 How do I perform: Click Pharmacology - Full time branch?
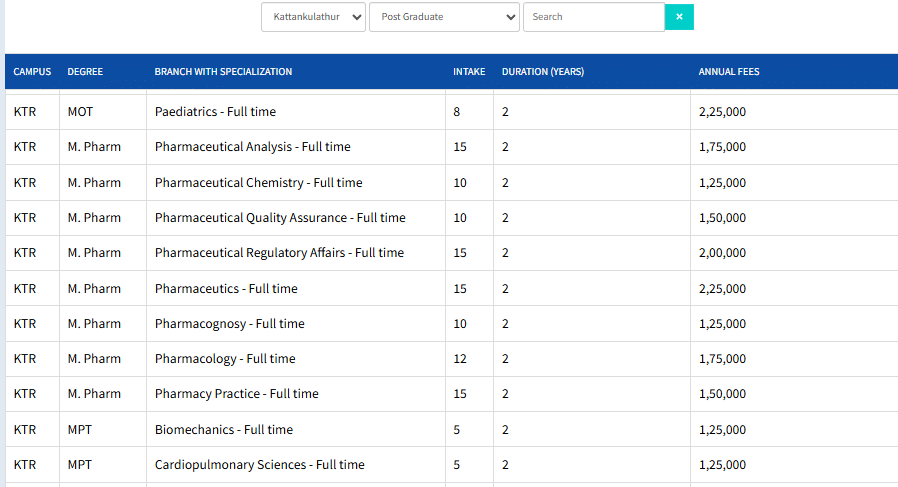click(225, 359)
